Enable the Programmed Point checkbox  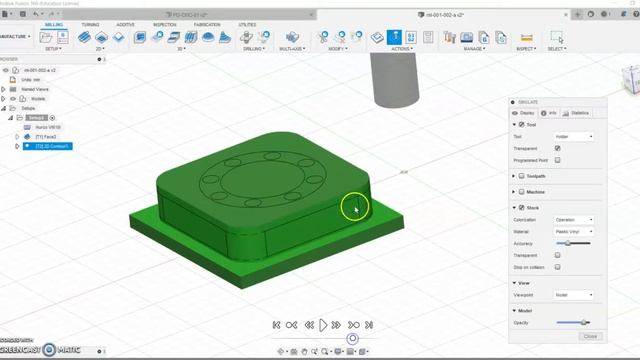pos(558,160)
